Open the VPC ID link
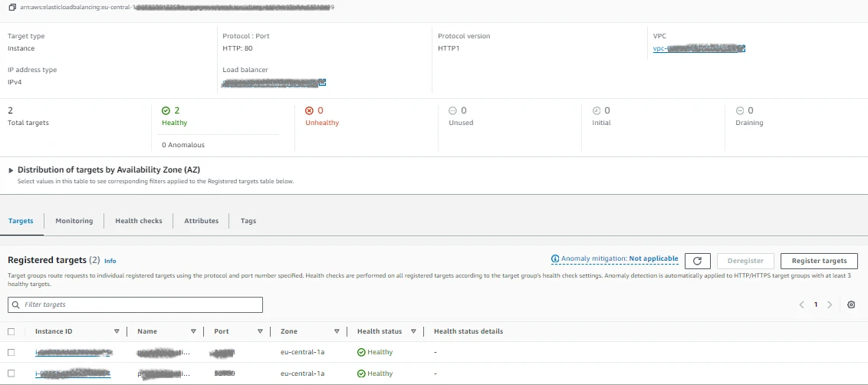Viewport: 868px width, 385px height. pyautogui.click(x=695, y=49)
